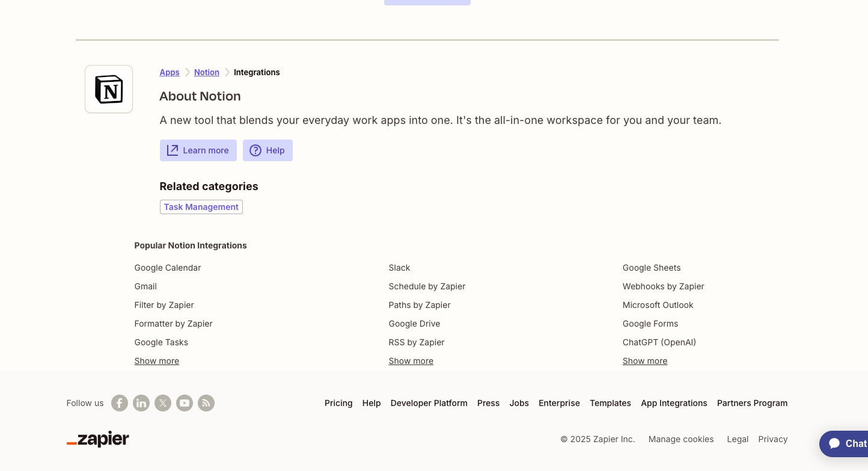Open Google Drive integration link
Viewport: 868px width, 471px height.
[x=415, y=324]
